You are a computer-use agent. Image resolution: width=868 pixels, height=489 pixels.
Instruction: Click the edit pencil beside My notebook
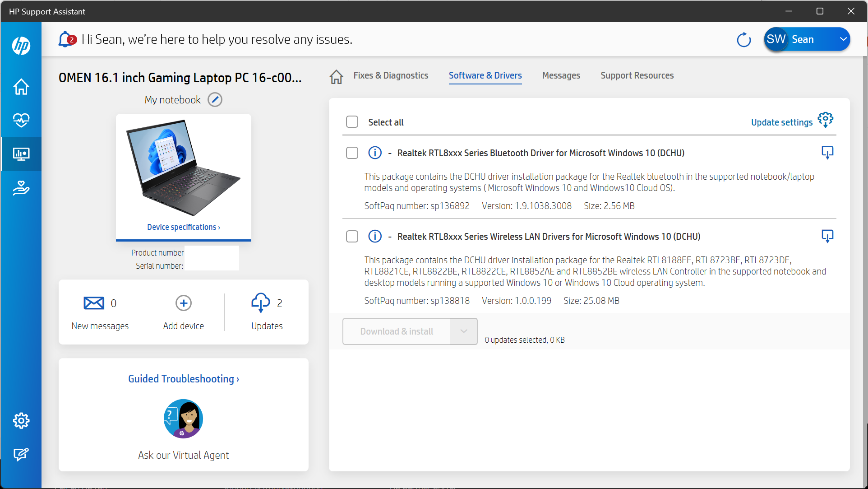point(215,100)
